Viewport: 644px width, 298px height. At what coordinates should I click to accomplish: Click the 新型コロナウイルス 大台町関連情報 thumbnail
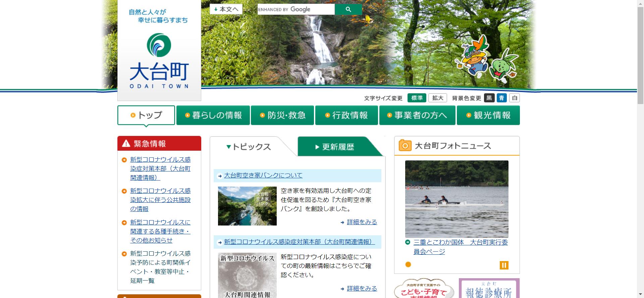pos(247,275)
